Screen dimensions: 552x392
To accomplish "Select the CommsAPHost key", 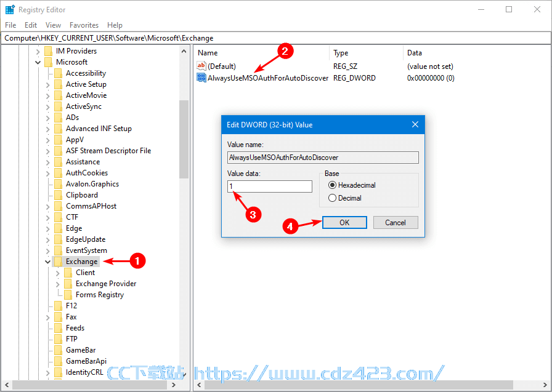I will point(91,206).
